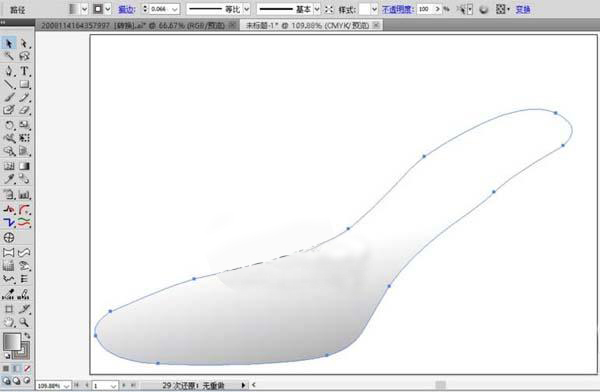This screenshot has height=392, width=600.
Task: Open the stroke color dropdown in control bar
Action: [x=108, y=9]
